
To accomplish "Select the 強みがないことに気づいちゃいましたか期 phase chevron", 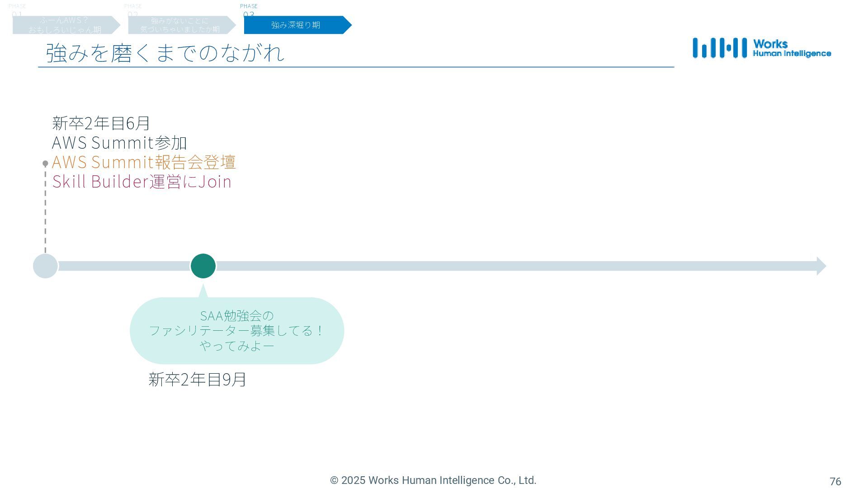I will click(182, 25).
